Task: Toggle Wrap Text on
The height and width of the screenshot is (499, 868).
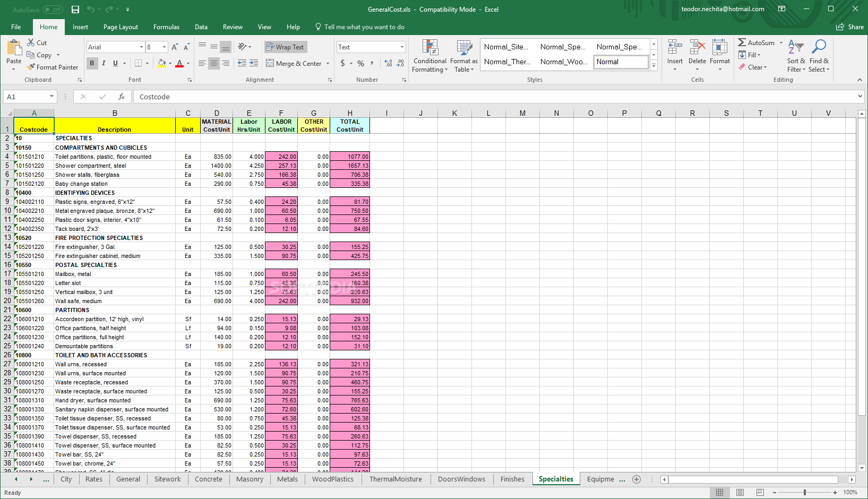Action: 286,47
